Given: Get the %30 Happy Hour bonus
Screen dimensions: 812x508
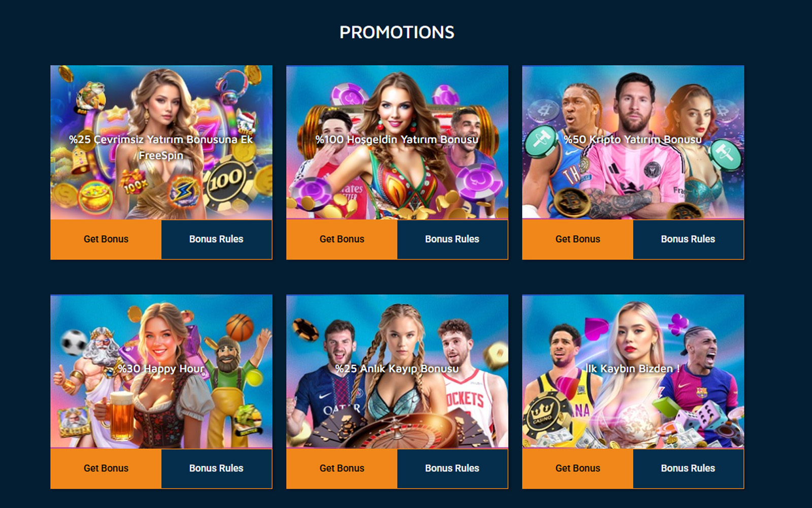Looking at the screenshot, I should coord(106,468).
